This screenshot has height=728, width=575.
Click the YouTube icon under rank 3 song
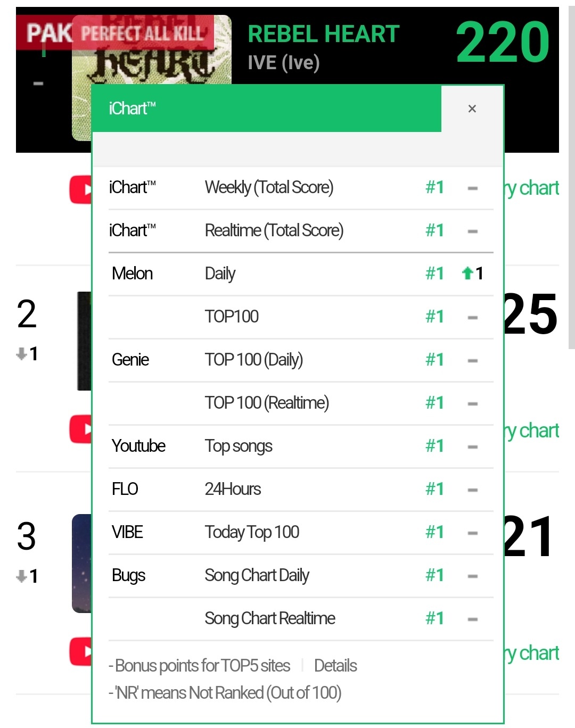pyautogui.click(x=80, y=651)
